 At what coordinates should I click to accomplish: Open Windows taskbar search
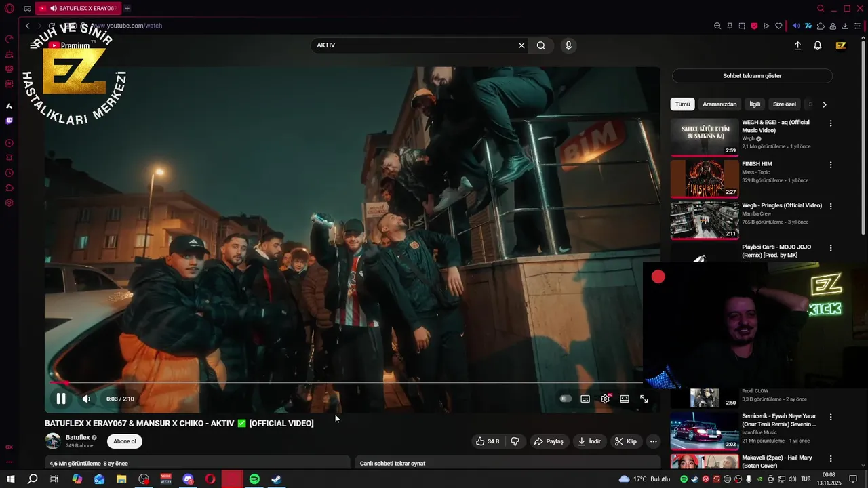33,479
